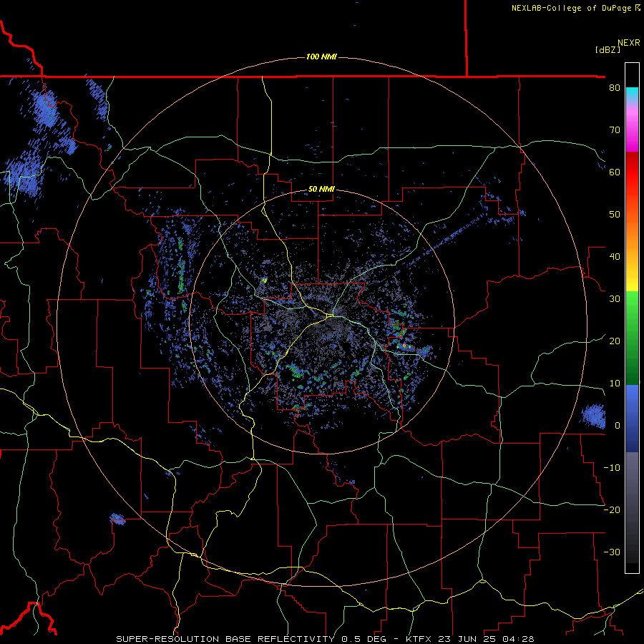Click the 30 value on dBZ scale
644x644 pixels.
pos(615,299)
